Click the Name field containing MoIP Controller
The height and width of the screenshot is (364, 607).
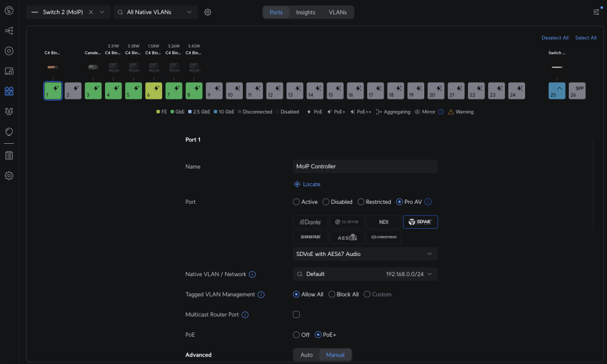[x=365, y=166]
